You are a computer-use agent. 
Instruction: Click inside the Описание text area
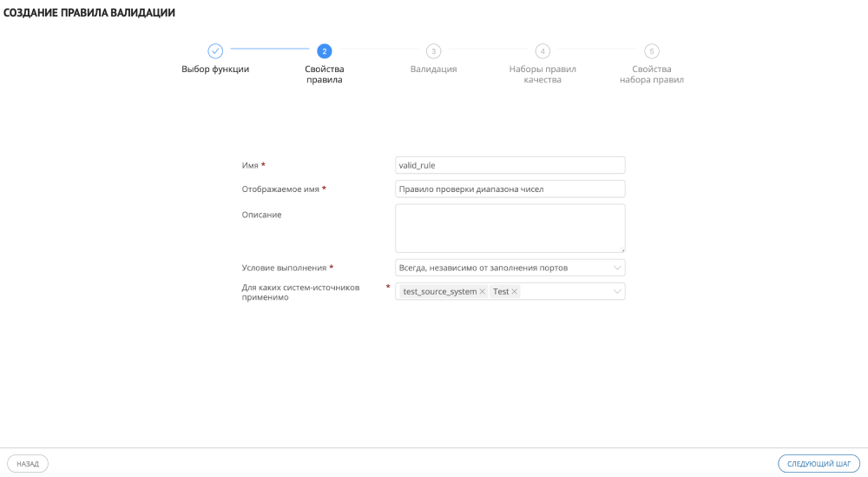pyautogui.click(x=510, y=229)
